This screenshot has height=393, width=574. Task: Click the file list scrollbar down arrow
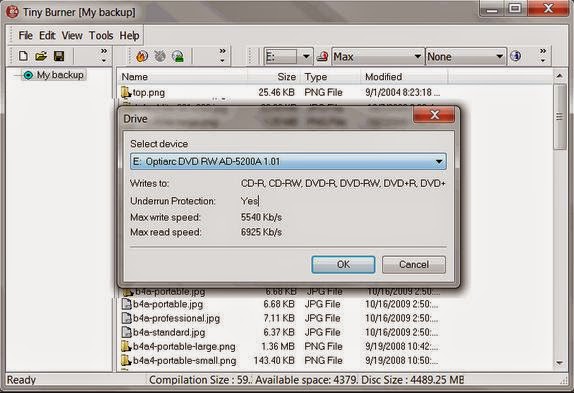pyautogui.click(x=559, y=363)
